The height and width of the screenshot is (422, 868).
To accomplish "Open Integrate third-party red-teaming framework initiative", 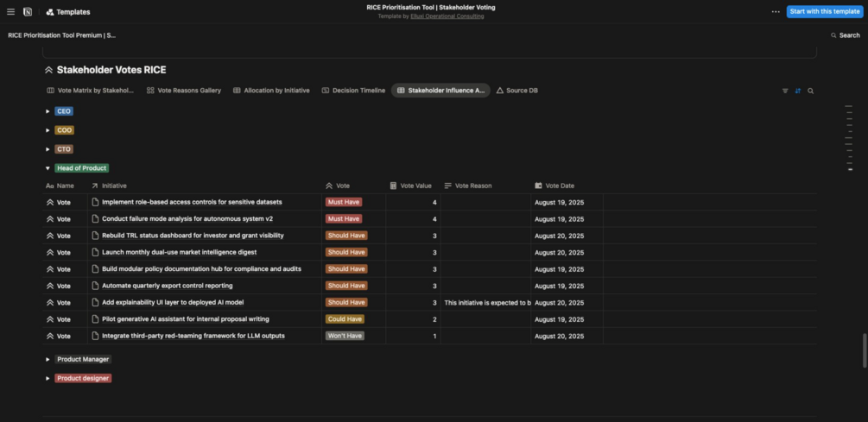I will (x=193, y=336).
